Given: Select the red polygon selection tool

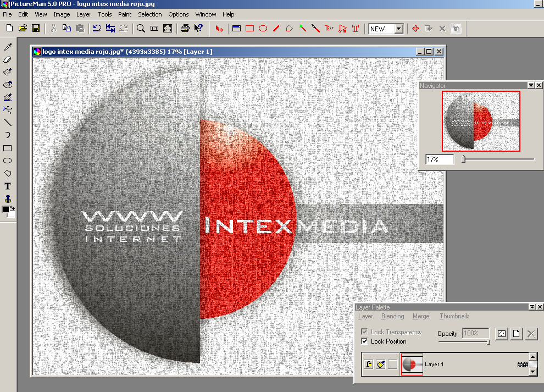Looking at the screenshot, I should [x=290, y=29].
